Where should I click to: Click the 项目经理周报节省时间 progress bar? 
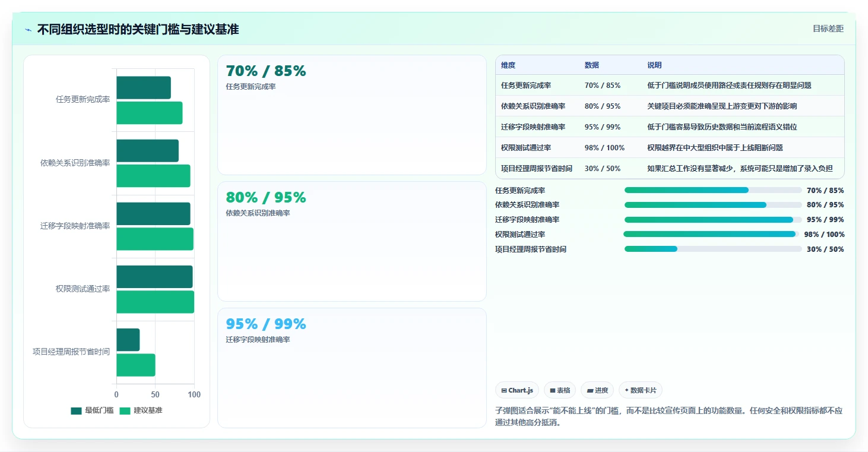click(x=713, y=249)
